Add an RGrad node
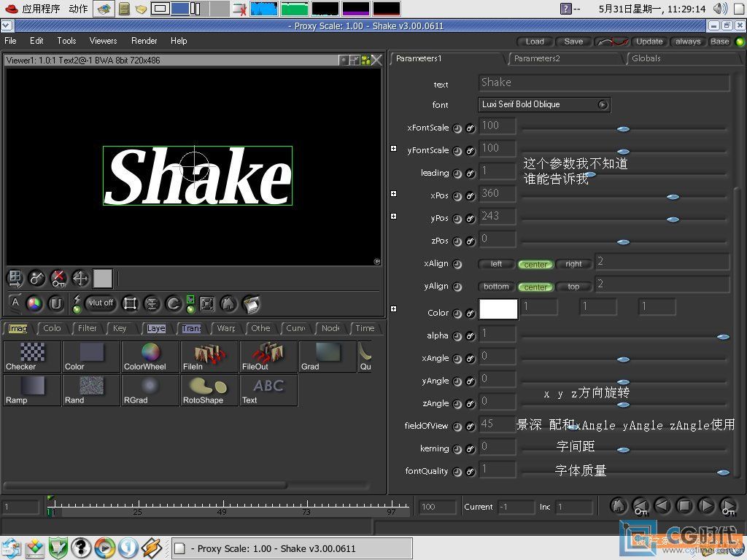Viewport: 747px width, 560px height. point(150,390)
